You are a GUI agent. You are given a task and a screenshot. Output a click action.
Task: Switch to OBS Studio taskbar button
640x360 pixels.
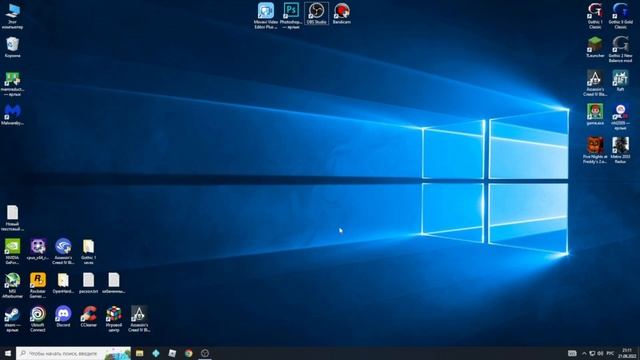click(x=205, y=353)
